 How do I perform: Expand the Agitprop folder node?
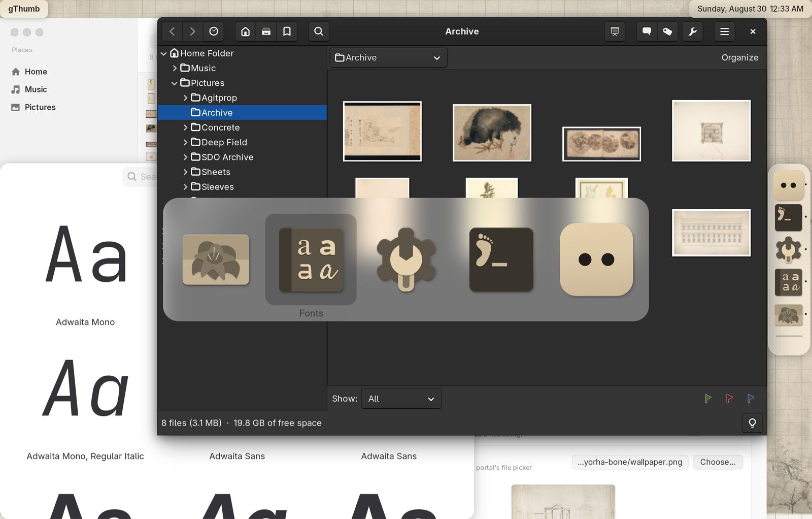(x=185, y=98)
